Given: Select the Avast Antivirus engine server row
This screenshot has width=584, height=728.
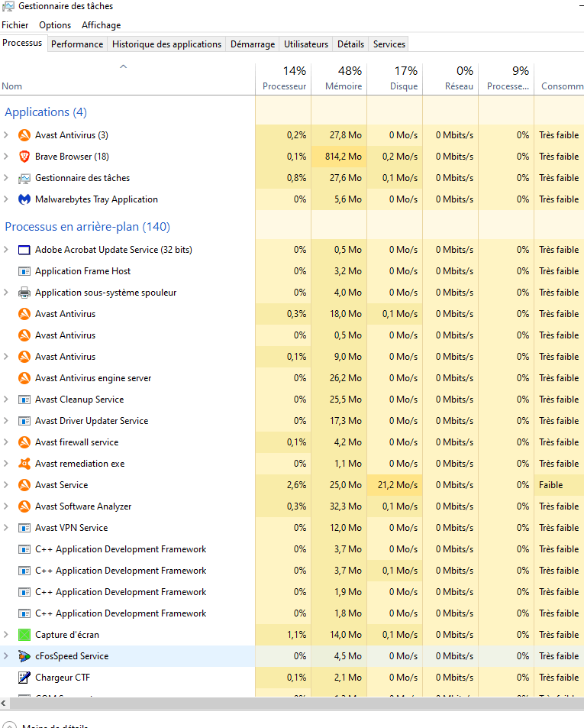Looking at the screenshot, I should [x=292, y=378].
